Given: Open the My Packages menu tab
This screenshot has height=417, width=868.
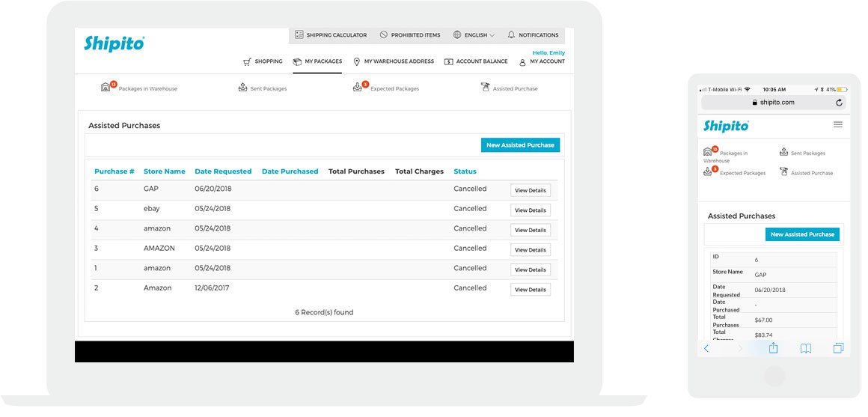Looking at the screenshot, I should point(317,61).
